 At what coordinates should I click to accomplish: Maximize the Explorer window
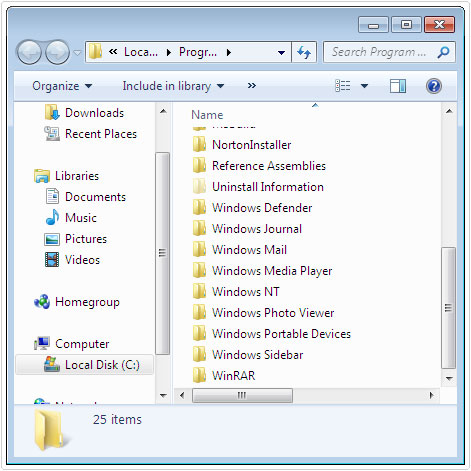coord(406,24)
